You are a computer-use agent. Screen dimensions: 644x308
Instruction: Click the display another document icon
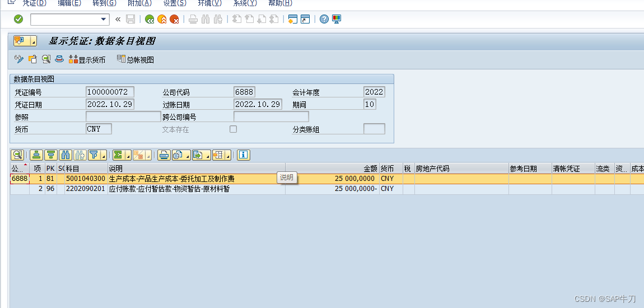(x=32, y=59)
